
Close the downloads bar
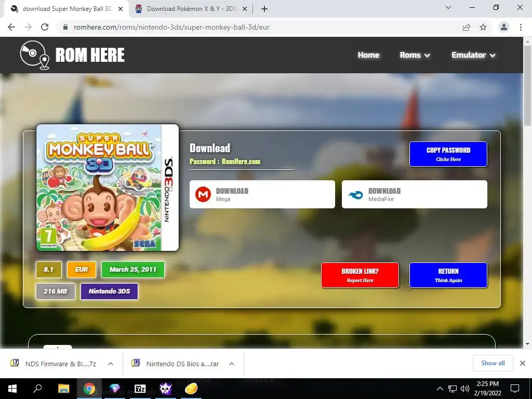[523, 363]
